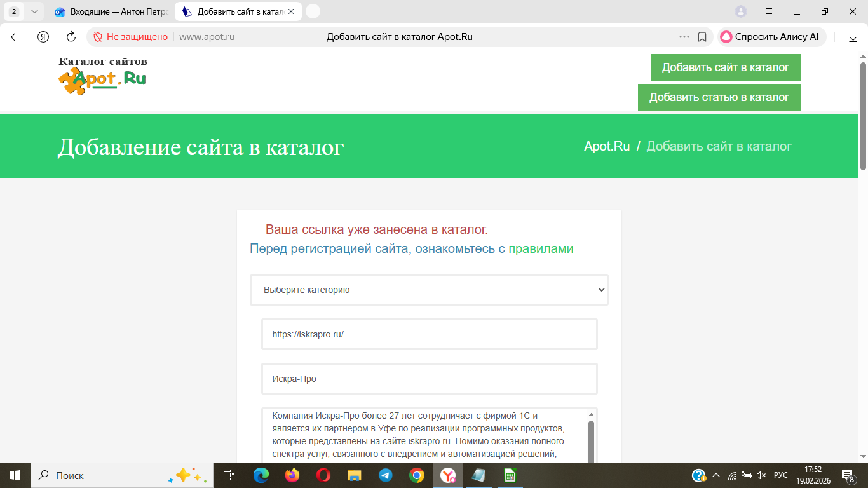The height and width of the screenshot is (488, 868).
Task: Open the browser downloads panel
Action: click(x=853, y=37)
